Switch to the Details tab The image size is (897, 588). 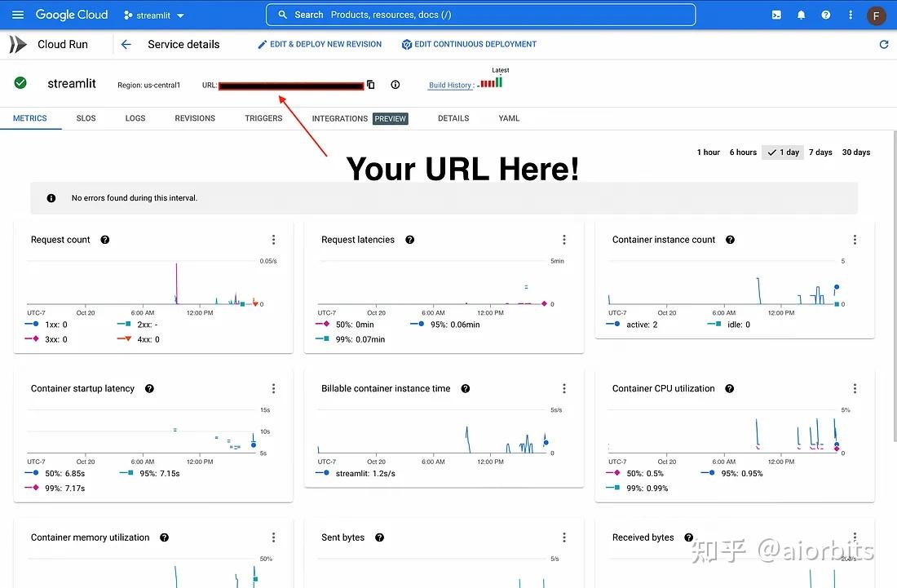[453, 118]
